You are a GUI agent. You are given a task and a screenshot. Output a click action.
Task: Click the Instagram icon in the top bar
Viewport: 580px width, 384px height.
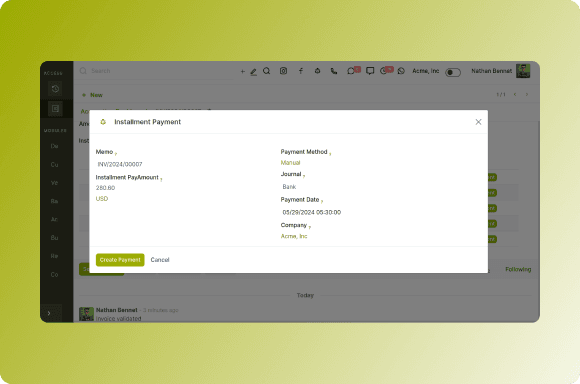click(x=283, y=71)
